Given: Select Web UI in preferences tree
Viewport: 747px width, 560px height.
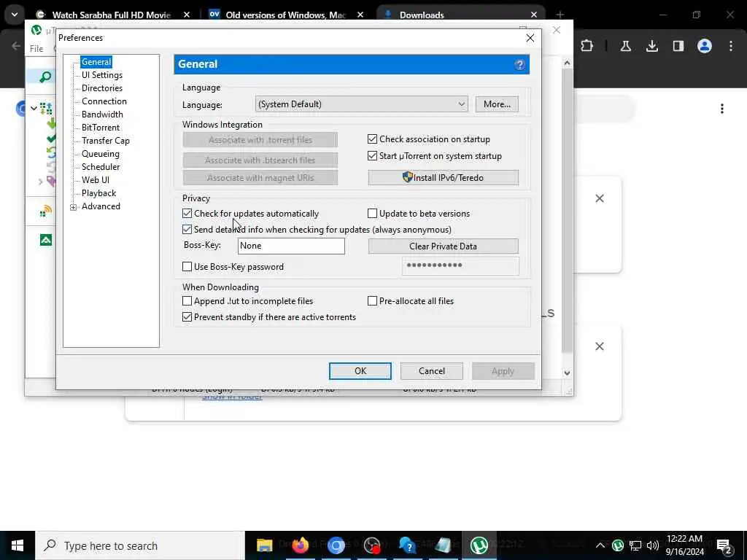Looking at the screenshot, I should 96,180.
